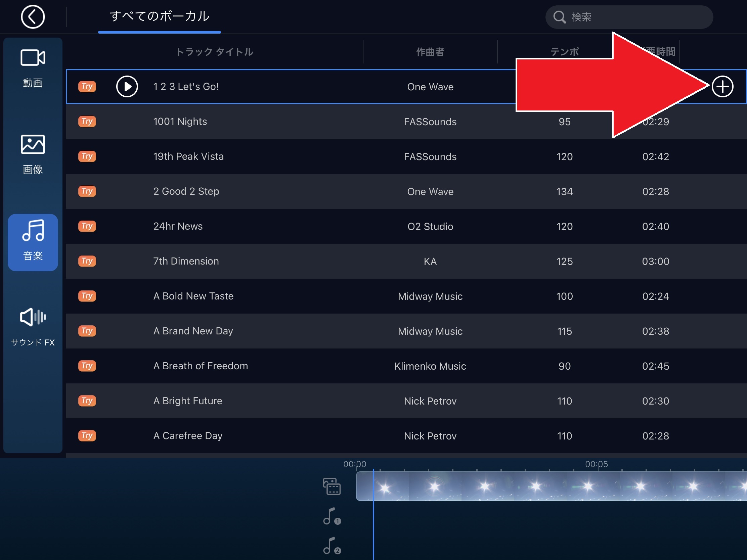Select music track 1 icon in timeline
747x560 pixels.
pyautogui.click(x=332, y=516)
